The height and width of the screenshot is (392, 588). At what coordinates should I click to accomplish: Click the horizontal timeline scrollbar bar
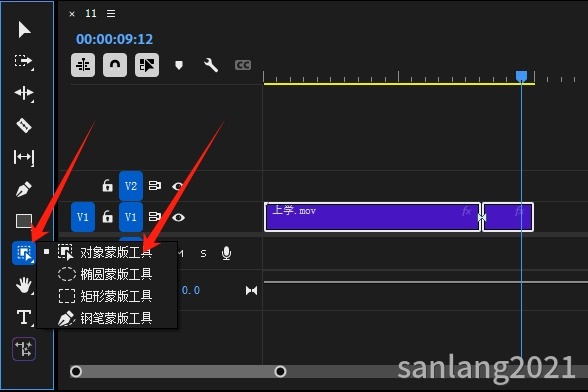178,371
